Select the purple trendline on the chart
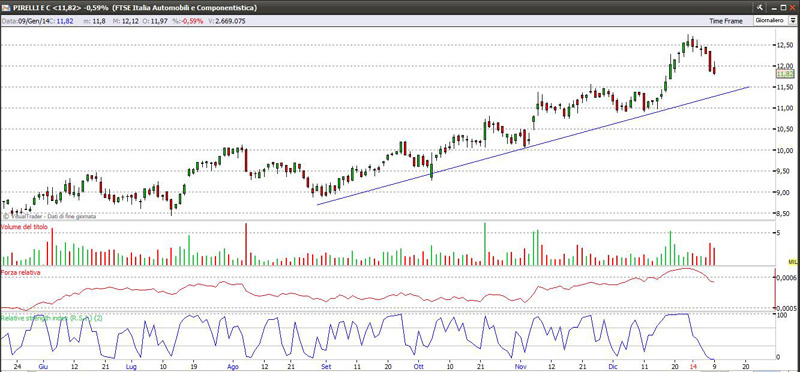The image size is (800, 372). tap(534, 146)
